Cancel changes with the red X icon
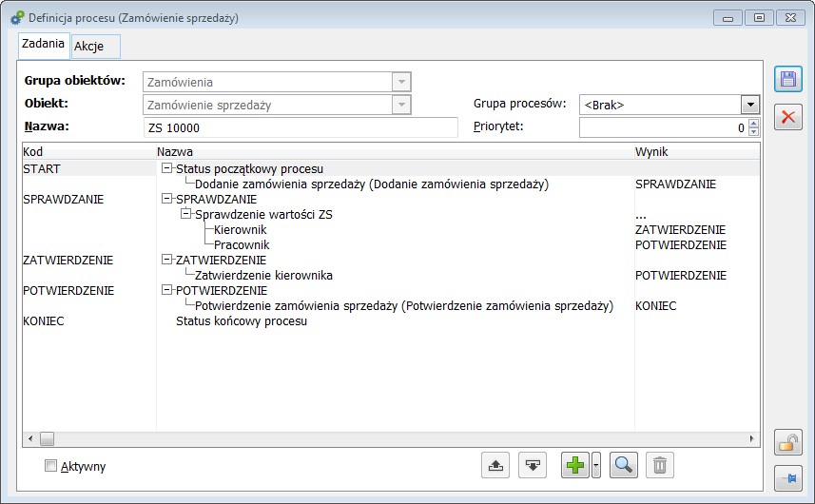 788,117
